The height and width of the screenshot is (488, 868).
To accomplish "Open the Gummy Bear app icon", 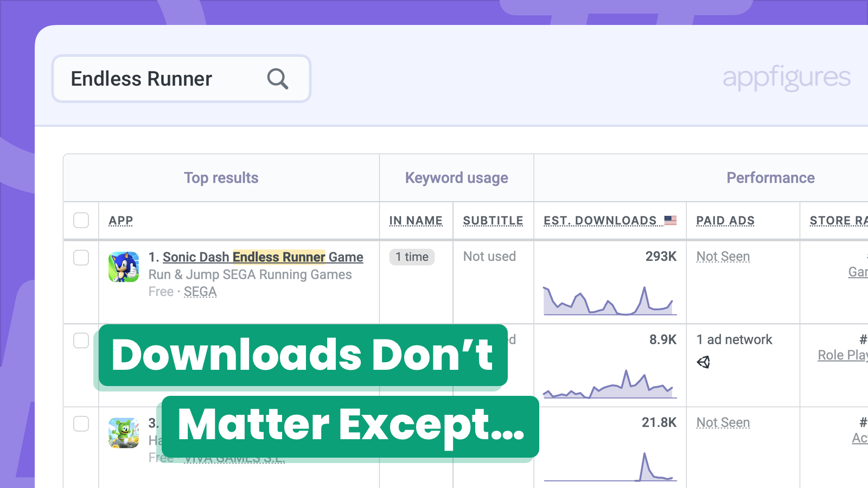I will click(x=124, y=433).
